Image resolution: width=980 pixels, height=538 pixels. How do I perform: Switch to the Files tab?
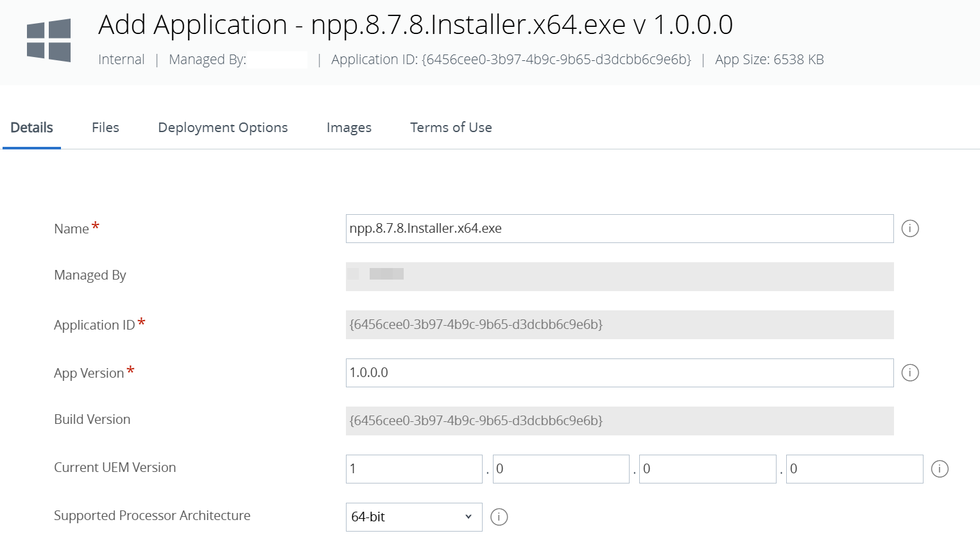[105, 128]
